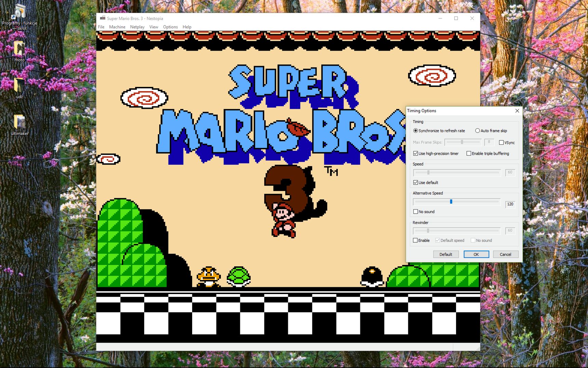Enable the VSync checkbox

(x=507, y=142)
